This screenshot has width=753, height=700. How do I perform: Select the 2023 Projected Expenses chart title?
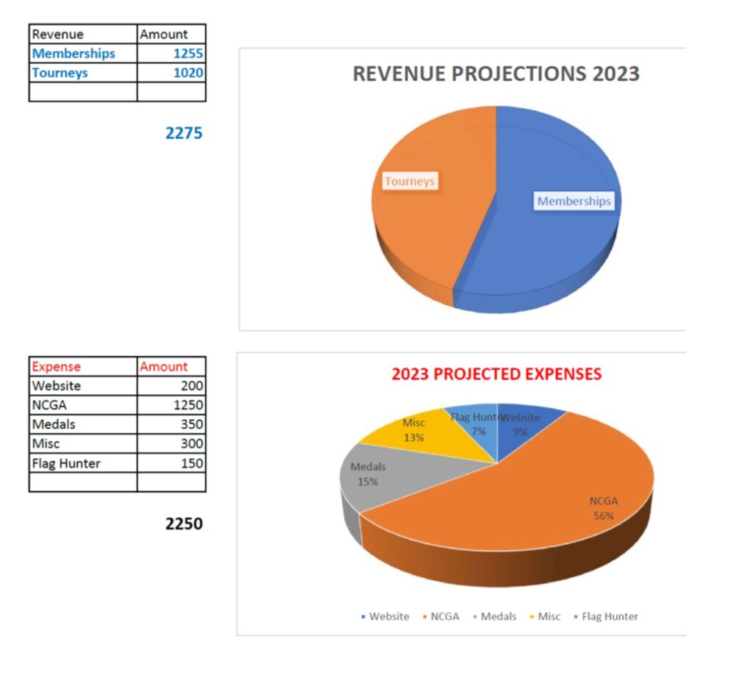[x=496, y=374]
